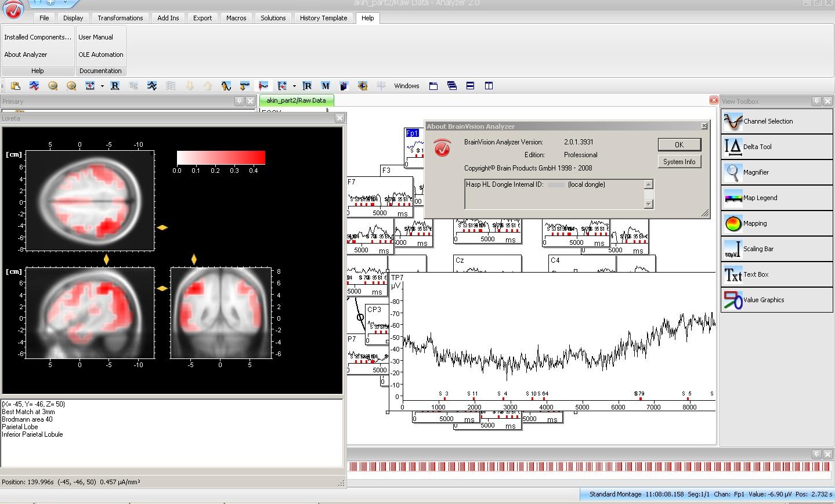Click the clipboard paste toolbar icon
Screen dimensions: 835x504
(16, 86)
